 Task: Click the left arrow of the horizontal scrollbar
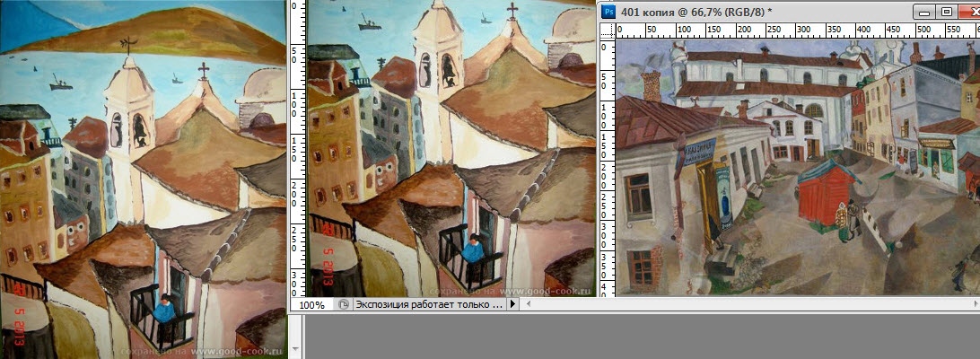(530, 304)
